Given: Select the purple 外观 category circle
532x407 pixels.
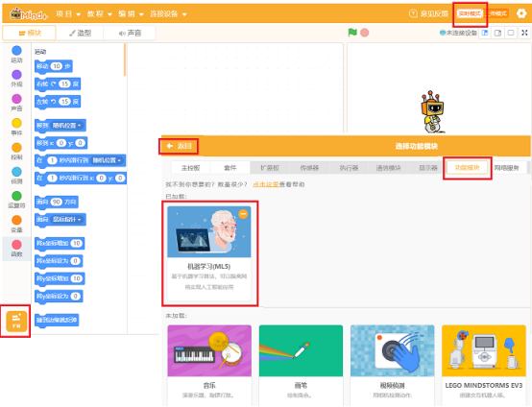Looking at the screenshot, I should pos(16,75).
